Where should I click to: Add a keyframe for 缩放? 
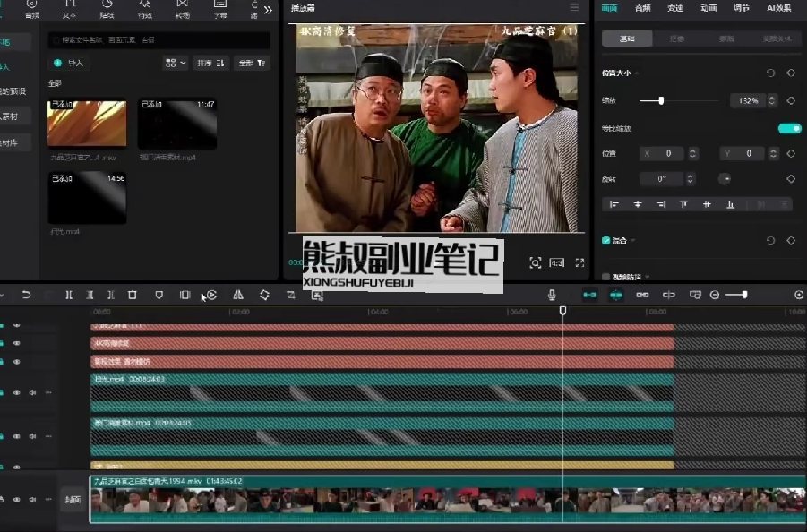[791, 100]
